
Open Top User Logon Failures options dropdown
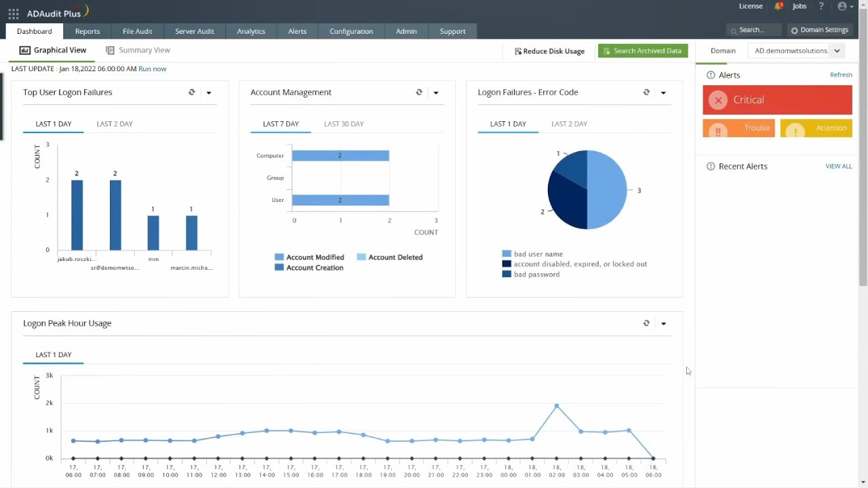pos(209,93)
